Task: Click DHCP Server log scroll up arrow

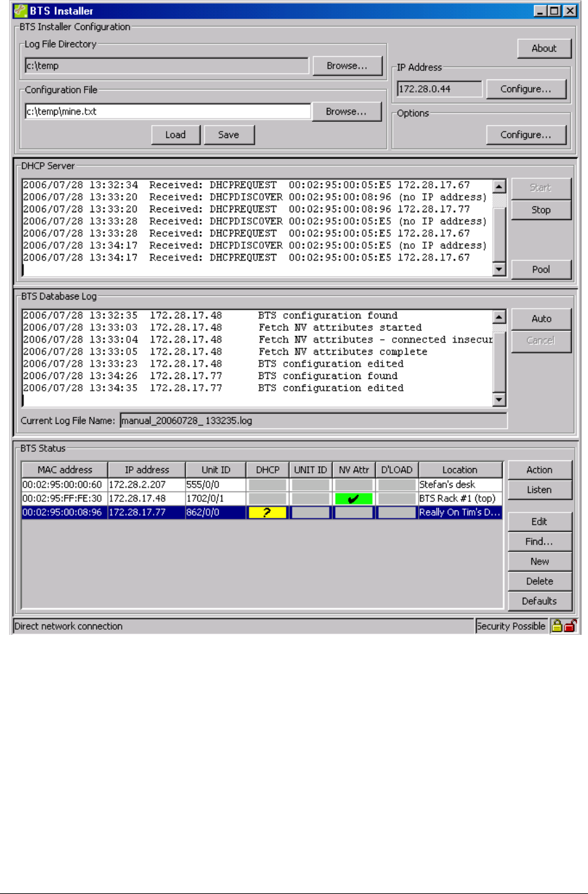Action: pyautogui.click(x=499, y=186)
